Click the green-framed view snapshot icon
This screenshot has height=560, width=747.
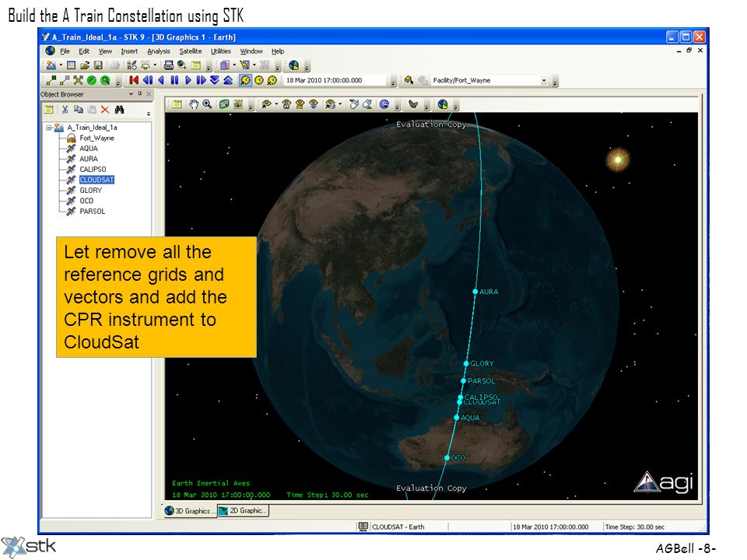tap(224, 104)
